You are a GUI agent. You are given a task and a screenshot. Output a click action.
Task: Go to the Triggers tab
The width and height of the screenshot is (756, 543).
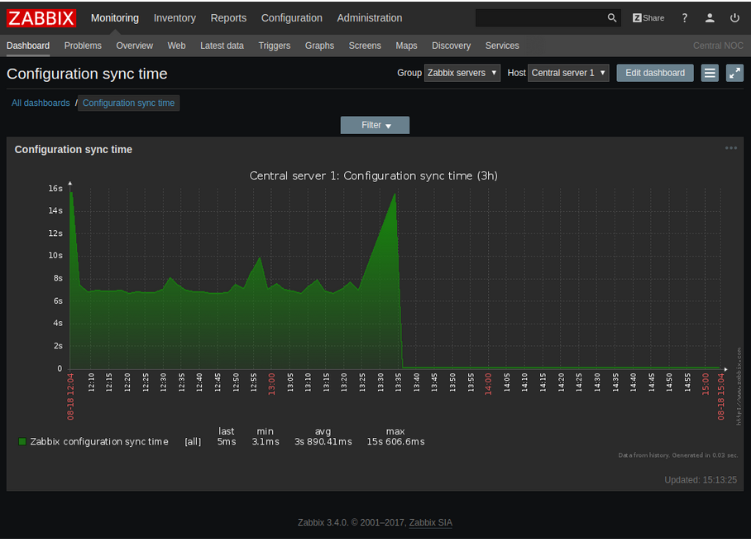(x=274, y=46)
